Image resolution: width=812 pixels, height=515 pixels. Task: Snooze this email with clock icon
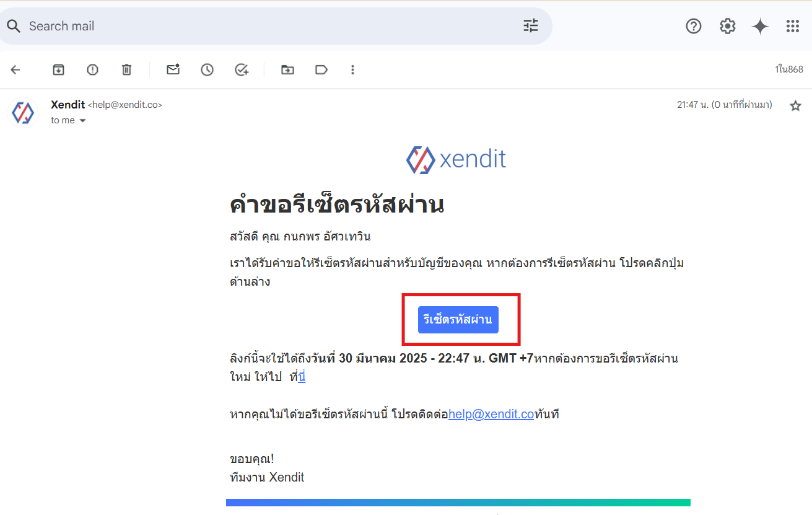pyautogui.click(x=207, y=69)
